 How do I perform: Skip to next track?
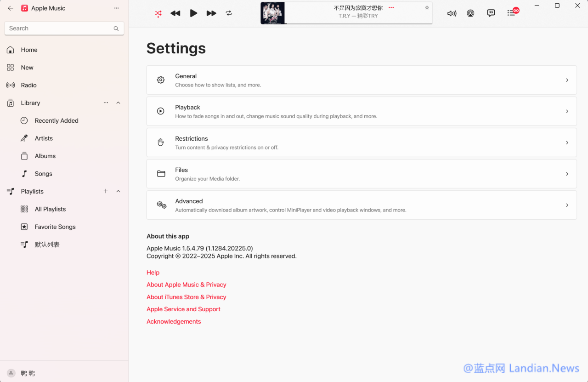point(211,13)
